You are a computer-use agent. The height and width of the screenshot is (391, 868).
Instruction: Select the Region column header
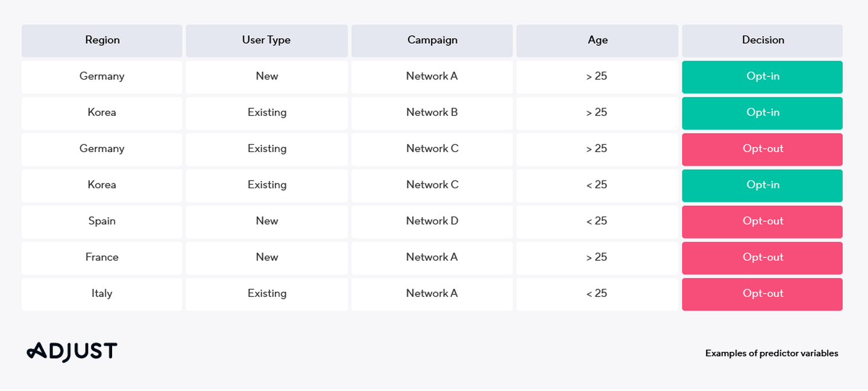pos(102,40)
